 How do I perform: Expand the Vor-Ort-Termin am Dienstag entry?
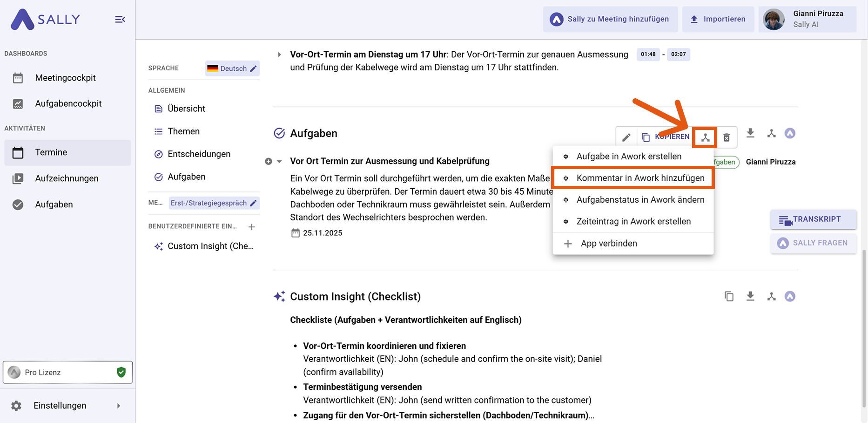279,55
